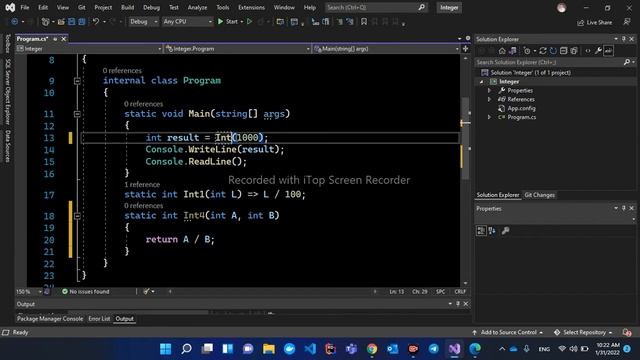This screenshot has height=360, width=640.
Task: Click the Undo toolbar icon
Action: pyautogui.click(x=96, y=22)
